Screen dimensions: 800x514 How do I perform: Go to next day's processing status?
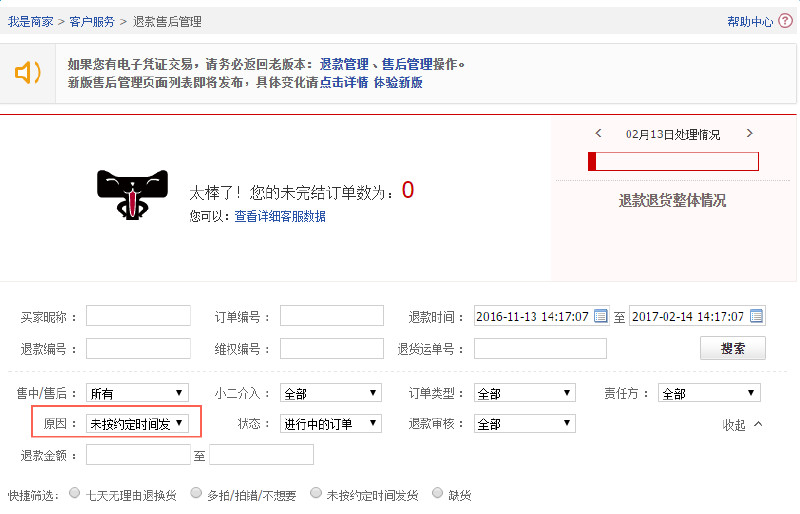pyautogui.click(x=750, y=133)
